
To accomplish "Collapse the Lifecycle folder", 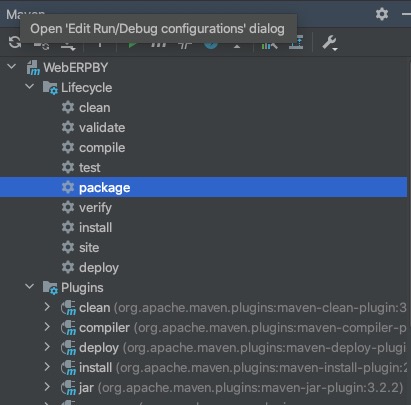I will coord(30,87).
